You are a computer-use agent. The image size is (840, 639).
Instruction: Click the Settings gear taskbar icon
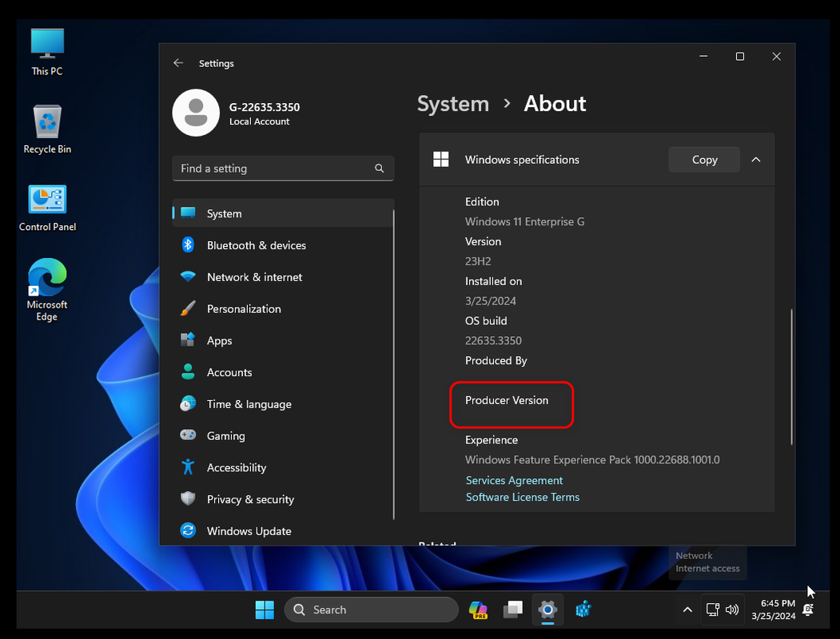pyautogui.click(x=547, y=609)
